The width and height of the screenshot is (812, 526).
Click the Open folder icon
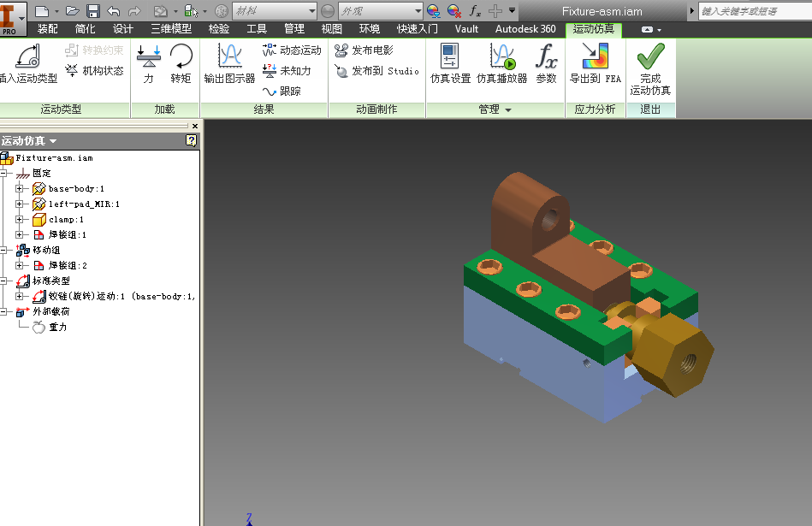pos(73,11)
